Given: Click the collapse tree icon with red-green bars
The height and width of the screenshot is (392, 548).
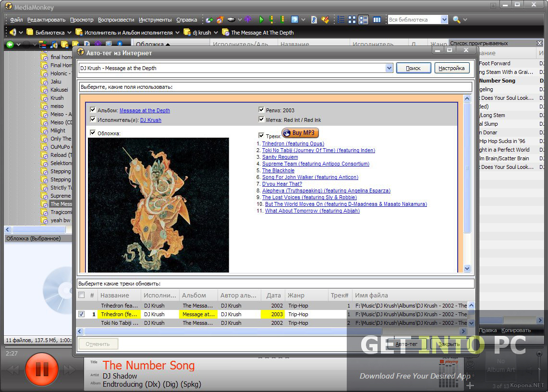Looking at the screenshot, I should [x=43, y=44].
